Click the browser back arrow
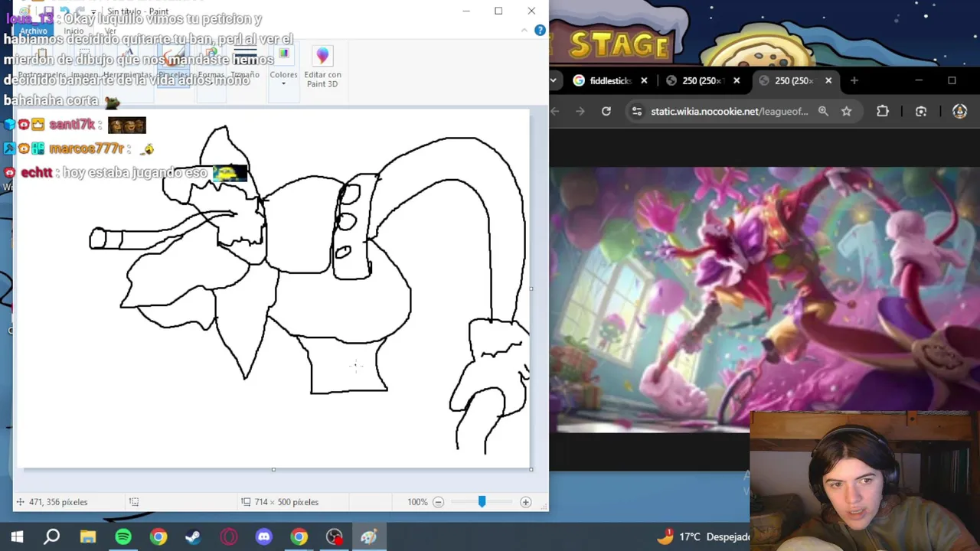The height and width of the screenshot is (551, 980). point(556,111)
